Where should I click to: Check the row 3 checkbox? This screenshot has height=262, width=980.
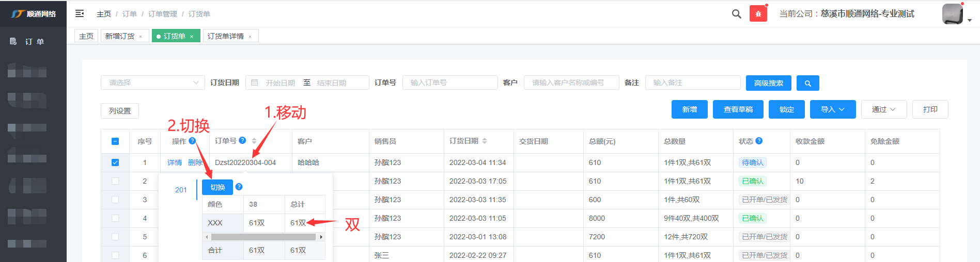point(115,200)
